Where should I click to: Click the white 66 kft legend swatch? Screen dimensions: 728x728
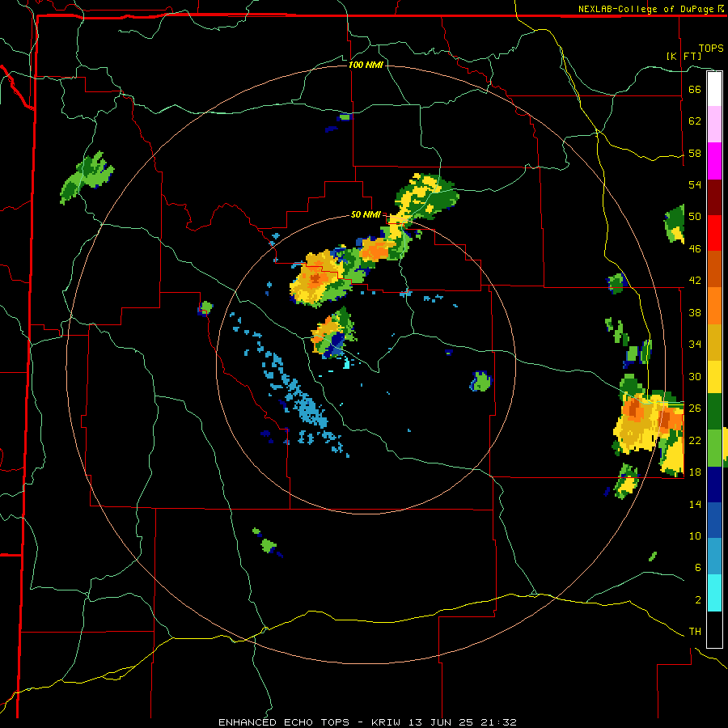[714, 89]
